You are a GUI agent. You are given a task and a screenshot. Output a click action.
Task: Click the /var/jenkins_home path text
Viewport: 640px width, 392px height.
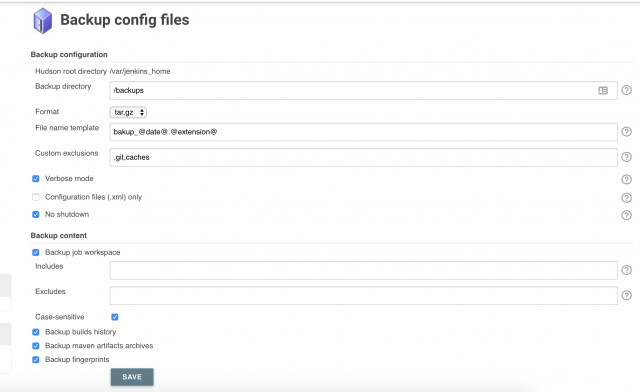point(140,71)
